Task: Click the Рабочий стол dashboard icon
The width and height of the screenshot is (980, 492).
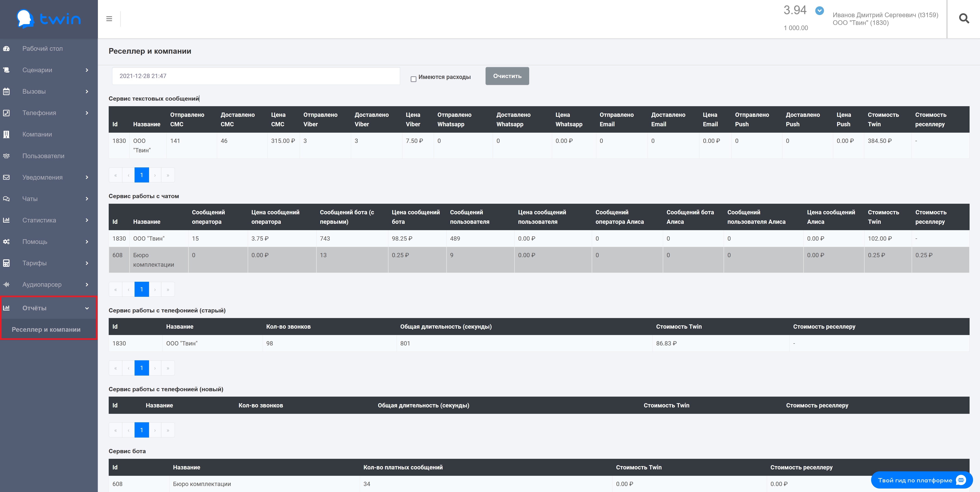Action: click(6, 49)
